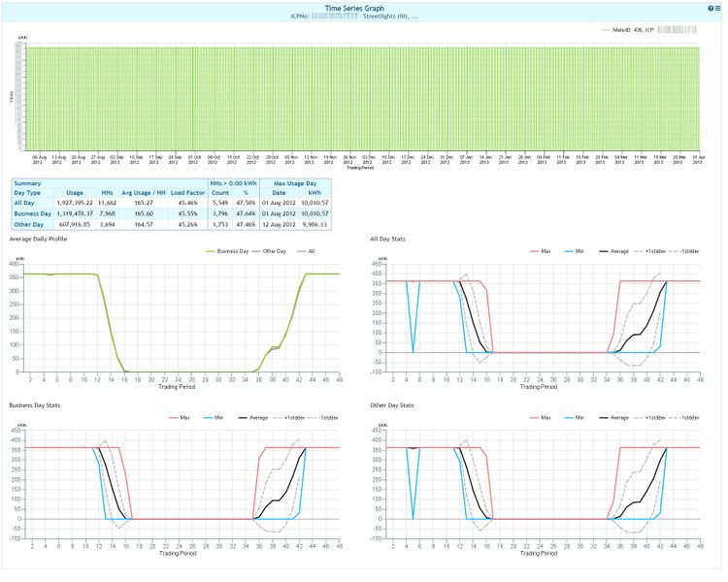
Task: Click the load factor value 45.55%
Action: click(x=187, y=213)
